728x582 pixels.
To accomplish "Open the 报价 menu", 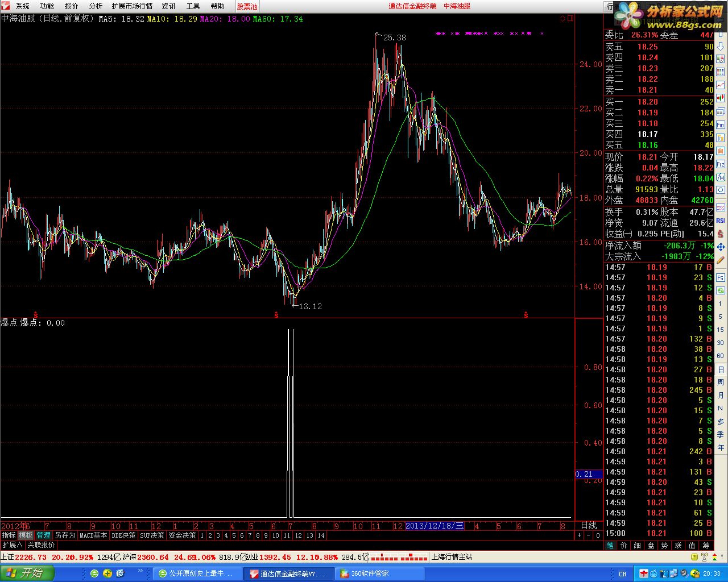I will (72, 6).
